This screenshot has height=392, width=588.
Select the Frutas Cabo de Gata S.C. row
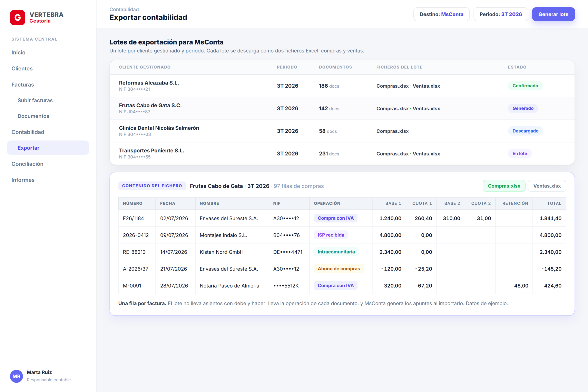click(342, 108)
